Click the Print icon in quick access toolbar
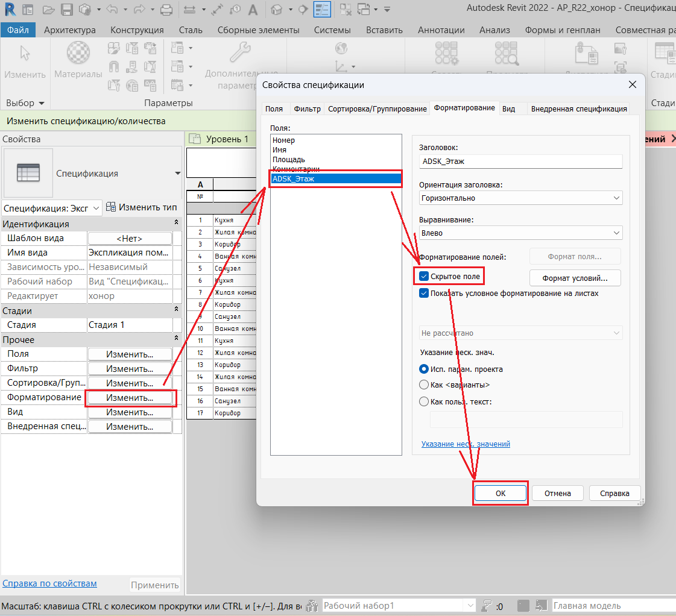 (167, 10)
